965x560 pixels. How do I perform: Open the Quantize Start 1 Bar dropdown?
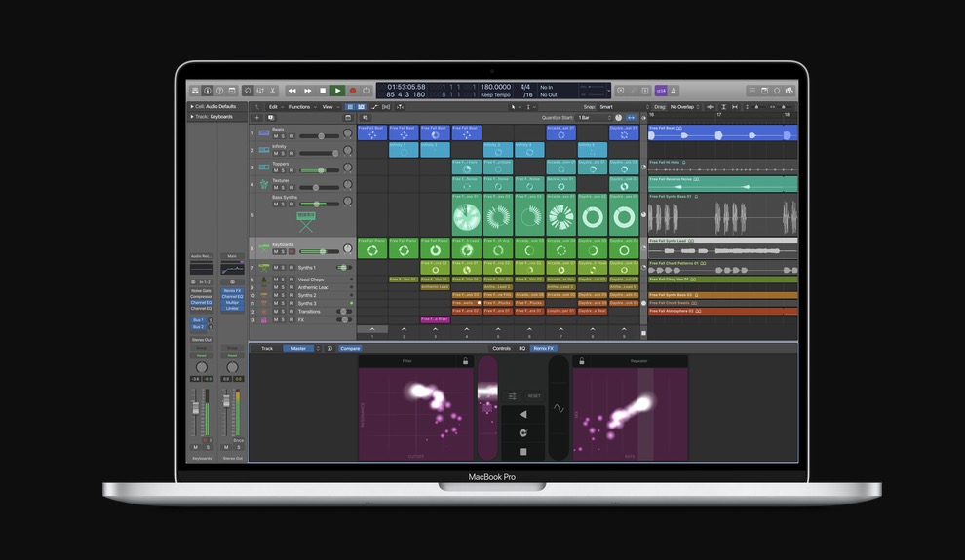[x=593, y=118]
